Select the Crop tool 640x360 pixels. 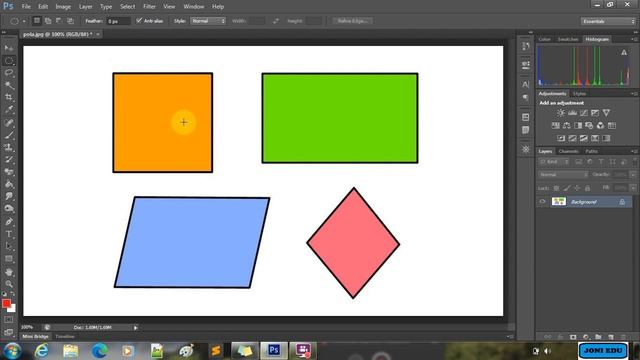point(9,98)
